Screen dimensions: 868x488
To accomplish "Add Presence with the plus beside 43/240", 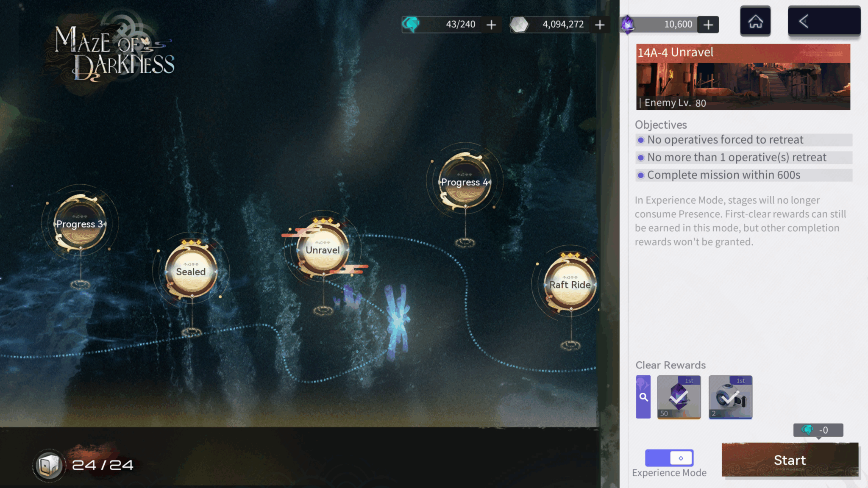I will [x=491, y=25].
